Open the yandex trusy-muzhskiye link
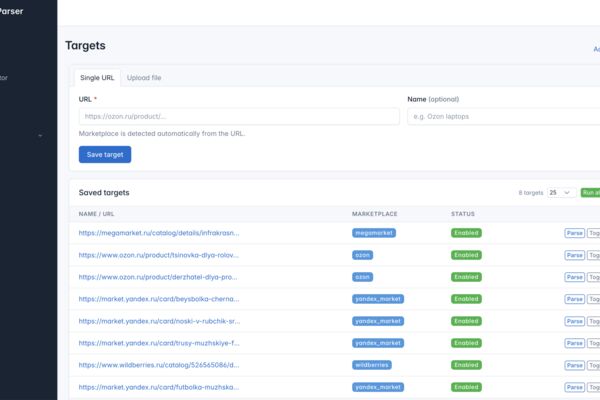Viewport: 600px width, 400px height. tap(159, 343)
